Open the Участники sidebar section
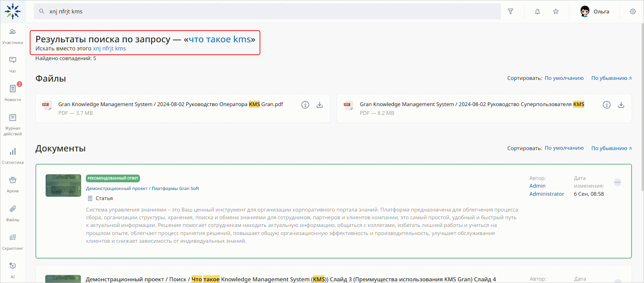644x283 pixels. [x=13, y=37]
